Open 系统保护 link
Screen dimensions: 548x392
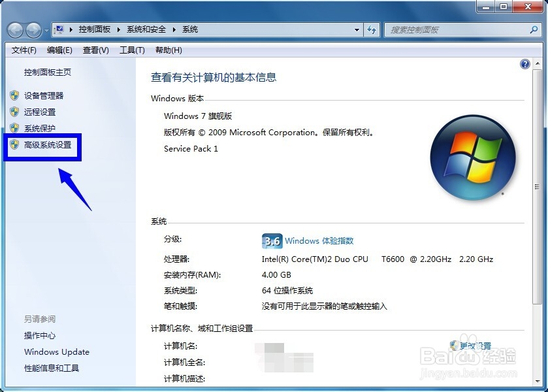[39, 128]
